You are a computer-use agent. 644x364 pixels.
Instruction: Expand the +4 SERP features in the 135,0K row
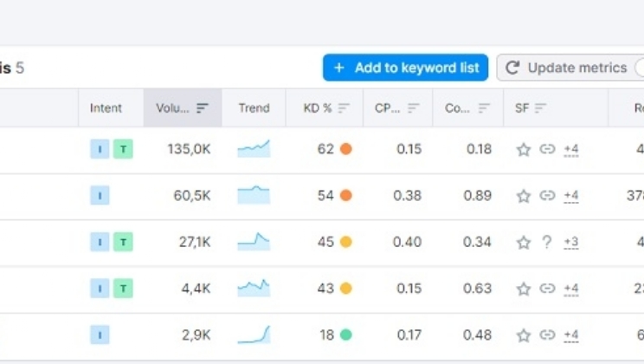coord(570,149)
